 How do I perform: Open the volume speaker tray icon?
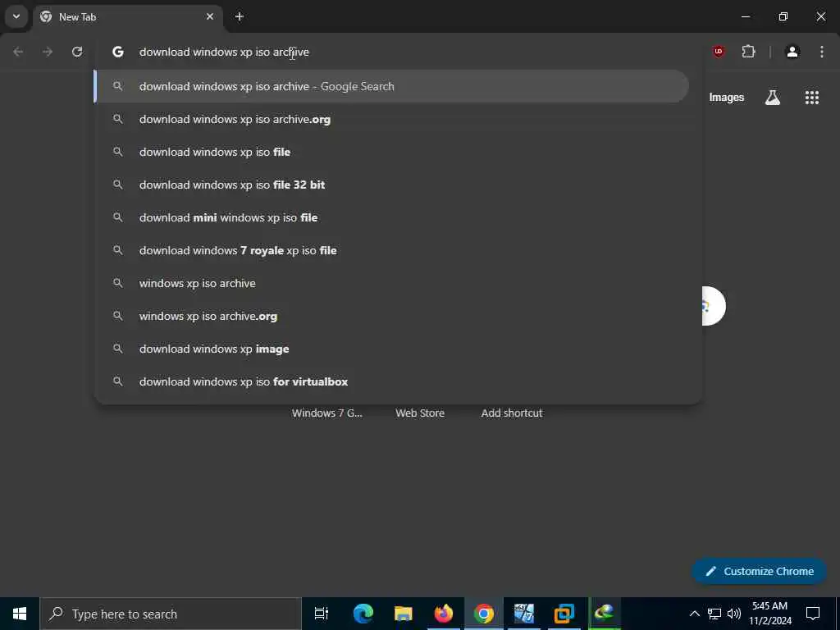coord(734,614)
